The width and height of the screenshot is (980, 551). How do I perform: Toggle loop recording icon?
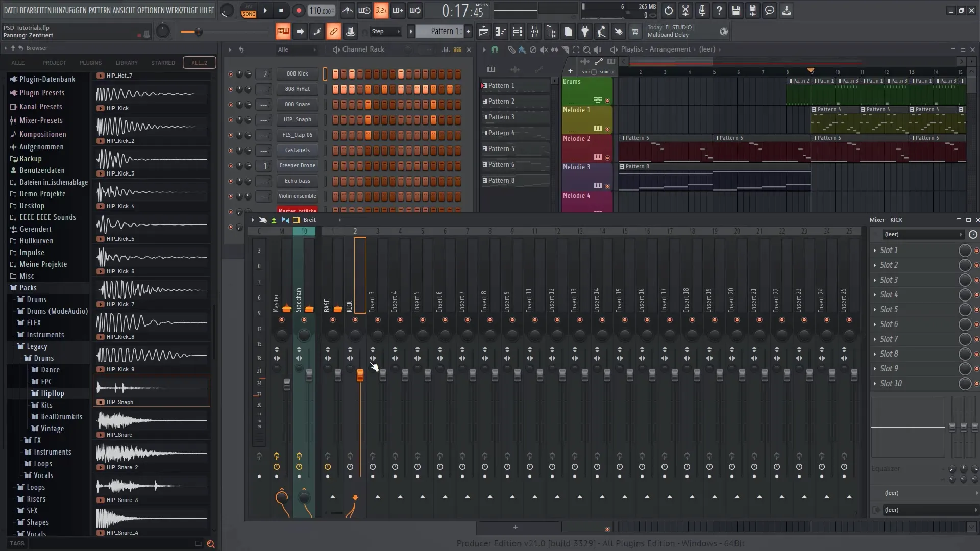pyautogui.click(x=415, y=10)
